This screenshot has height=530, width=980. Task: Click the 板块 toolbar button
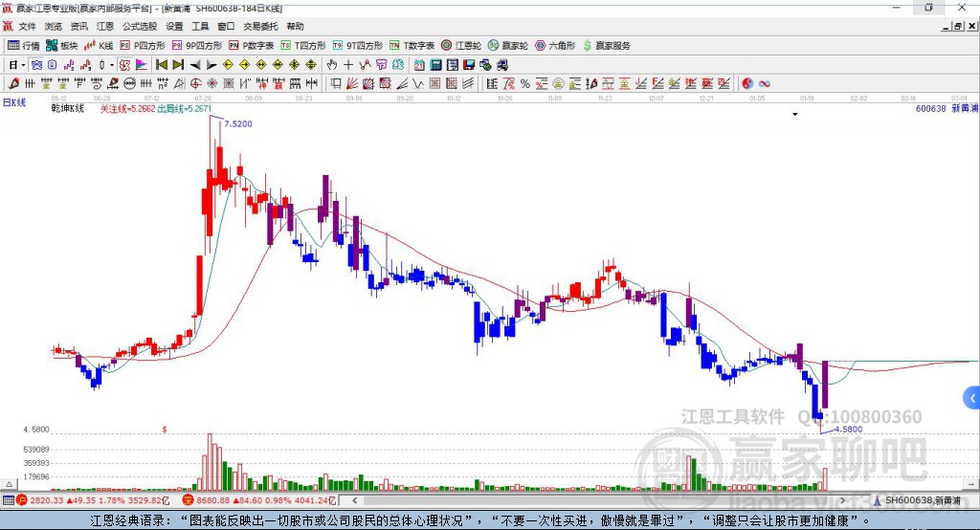[x=61, y=46]
